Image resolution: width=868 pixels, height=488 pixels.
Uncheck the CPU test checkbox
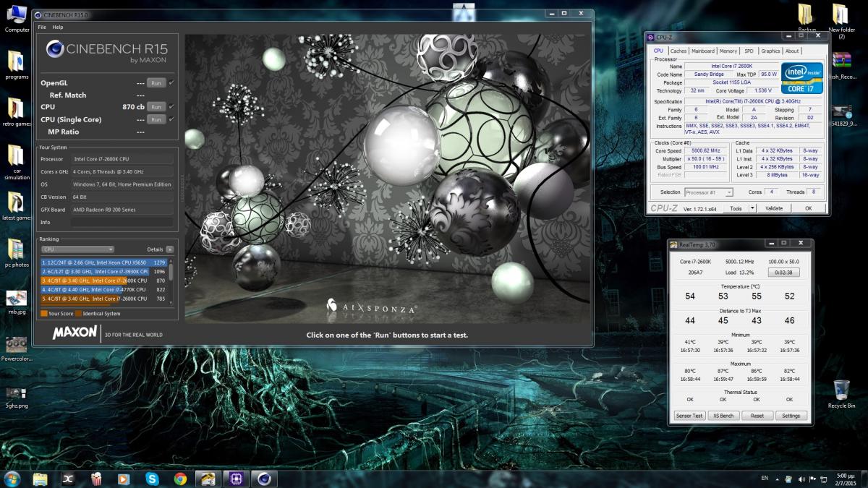[x=171, y=107]
